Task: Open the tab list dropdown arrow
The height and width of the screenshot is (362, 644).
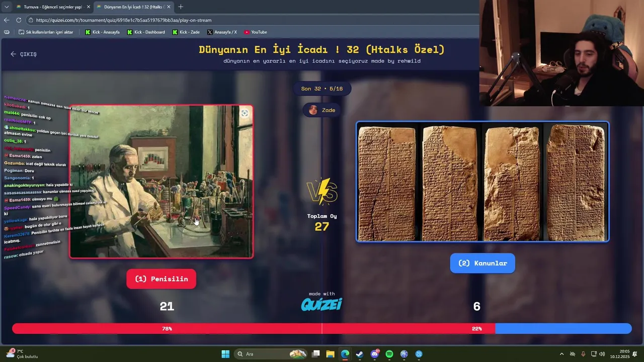Action: pyautogui.click(x=6, y=7)
